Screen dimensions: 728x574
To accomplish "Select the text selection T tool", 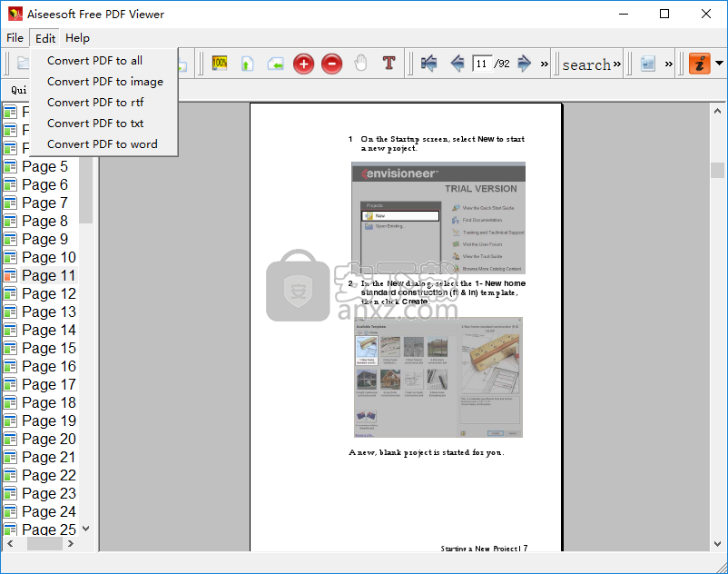I will click(x=389, y=63).
